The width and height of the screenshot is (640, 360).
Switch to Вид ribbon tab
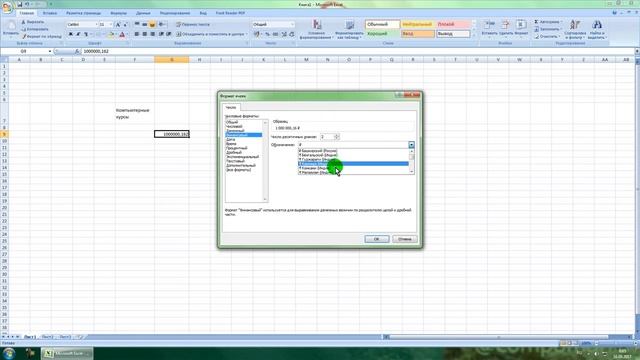203,13
